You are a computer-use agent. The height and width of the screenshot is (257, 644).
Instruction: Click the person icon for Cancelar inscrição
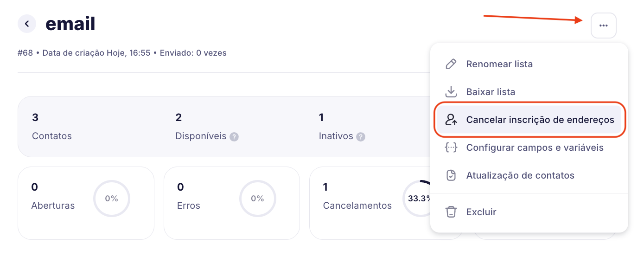451,120
